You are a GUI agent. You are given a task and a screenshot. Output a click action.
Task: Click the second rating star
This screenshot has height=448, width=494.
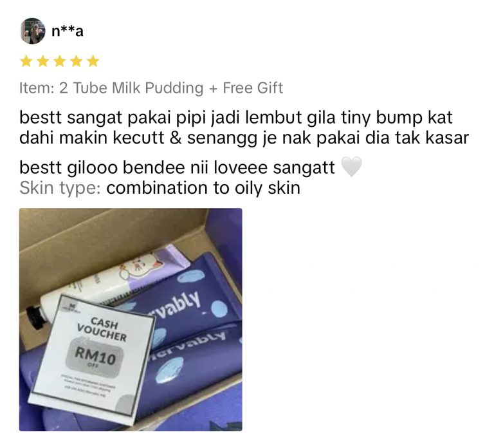(42, 61)
